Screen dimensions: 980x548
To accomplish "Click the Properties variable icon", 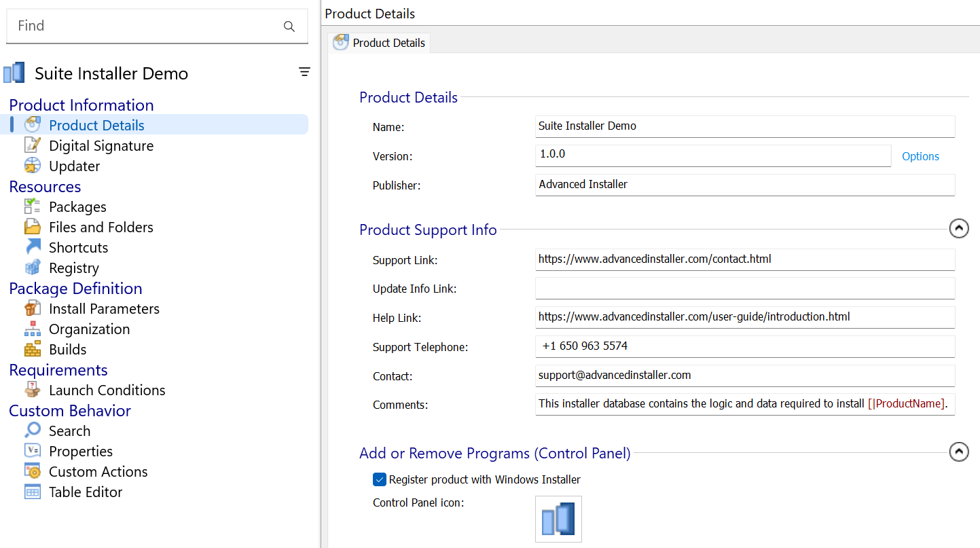I will point(33,451).
